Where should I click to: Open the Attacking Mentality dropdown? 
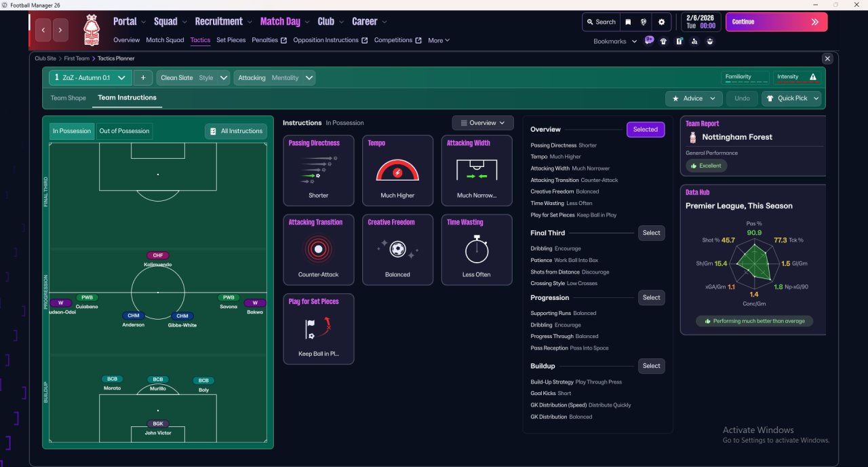(x=275, y=77)
